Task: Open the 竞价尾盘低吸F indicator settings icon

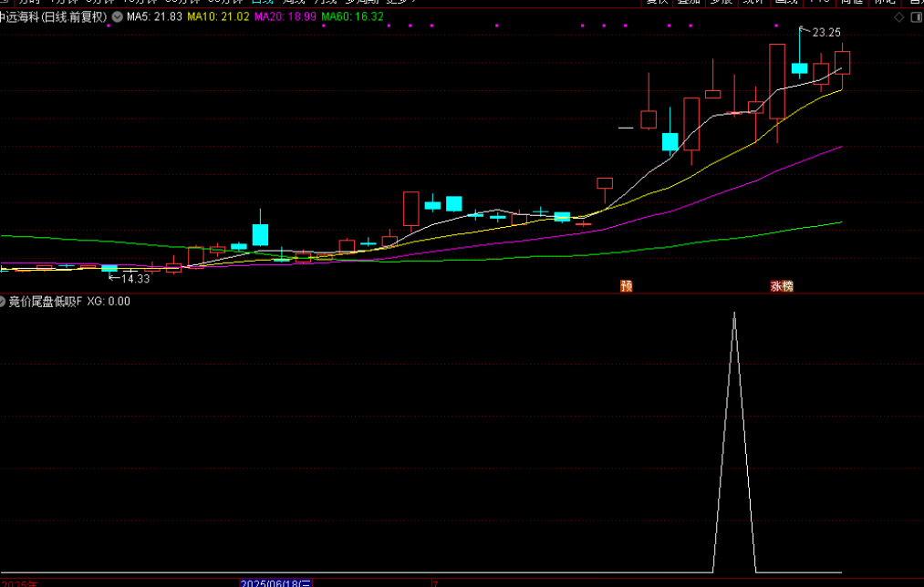Action: 3,302
